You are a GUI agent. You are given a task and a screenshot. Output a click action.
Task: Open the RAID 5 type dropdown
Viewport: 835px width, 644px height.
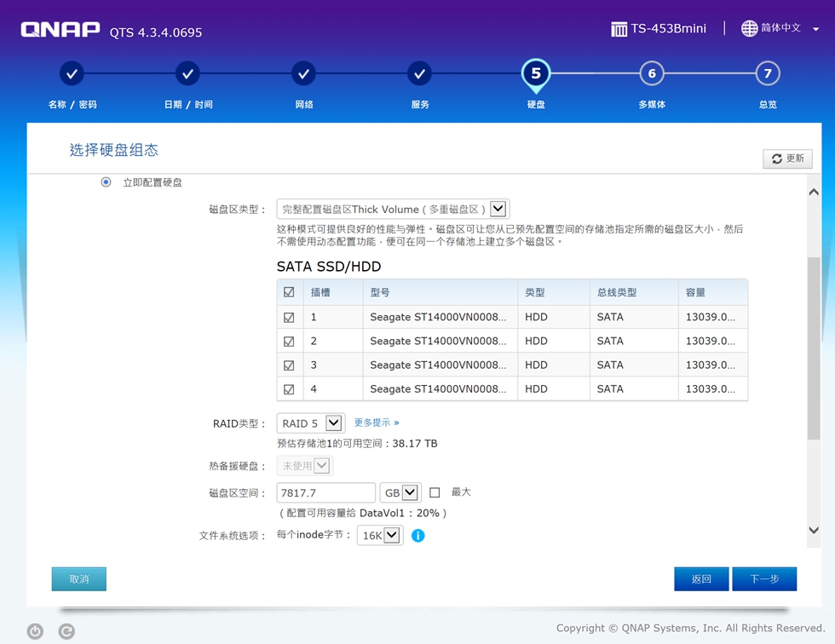click(x=332, y=423)
